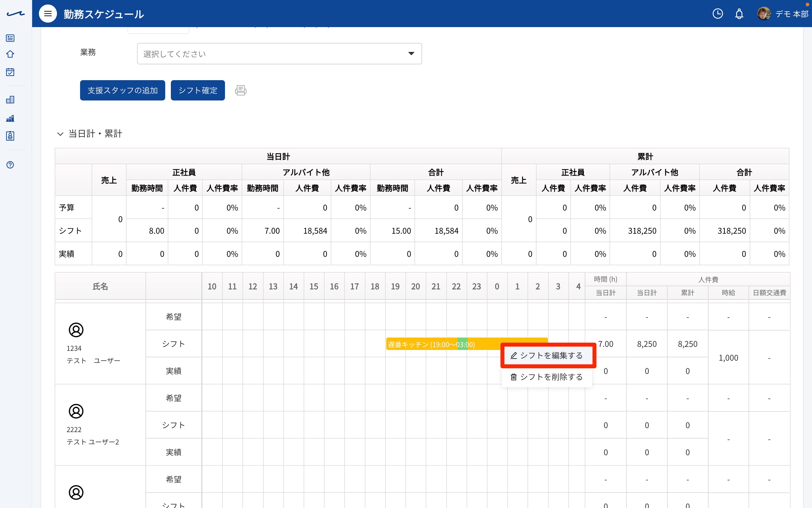Go to the home icon in the sidebar
Viewport: 812px width, 508px height.
[x=10, y=54]
